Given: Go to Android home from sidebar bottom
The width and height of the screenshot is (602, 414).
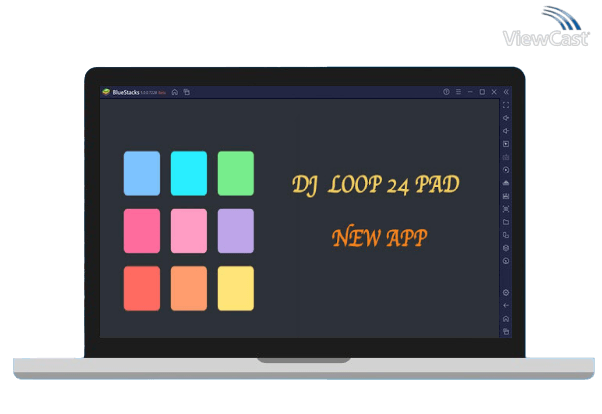Looking at the screenshot, I should (506, 319).
